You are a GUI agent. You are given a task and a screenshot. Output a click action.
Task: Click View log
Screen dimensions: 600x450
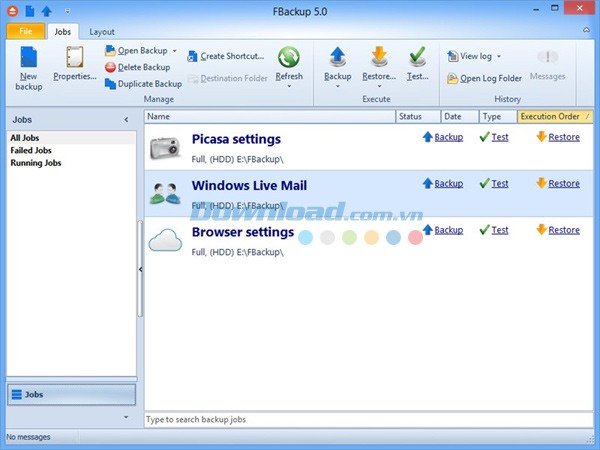click(470, 56)
